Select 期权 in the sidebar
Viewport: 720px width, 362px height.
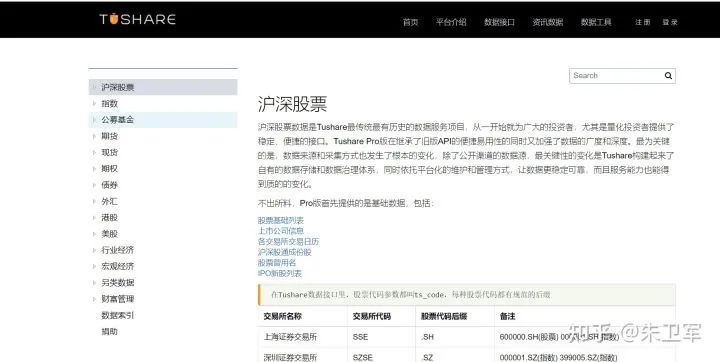(109, 169)
